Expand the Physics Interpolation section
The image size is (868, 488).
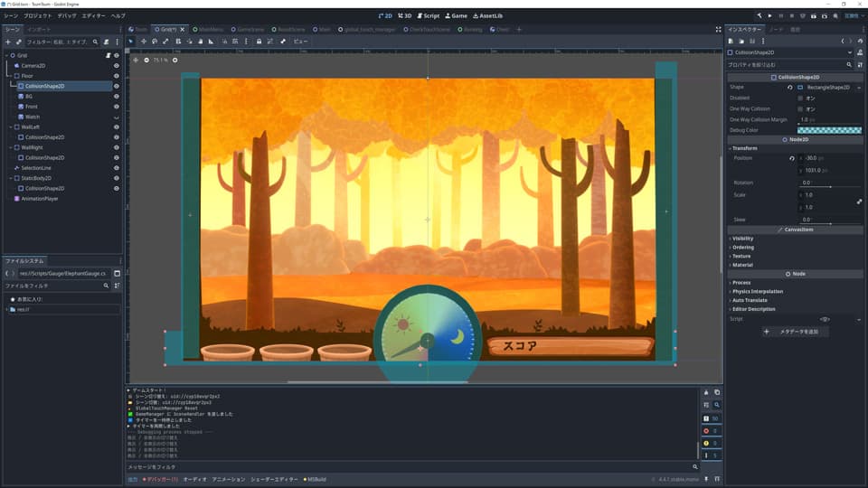(757, 292)
